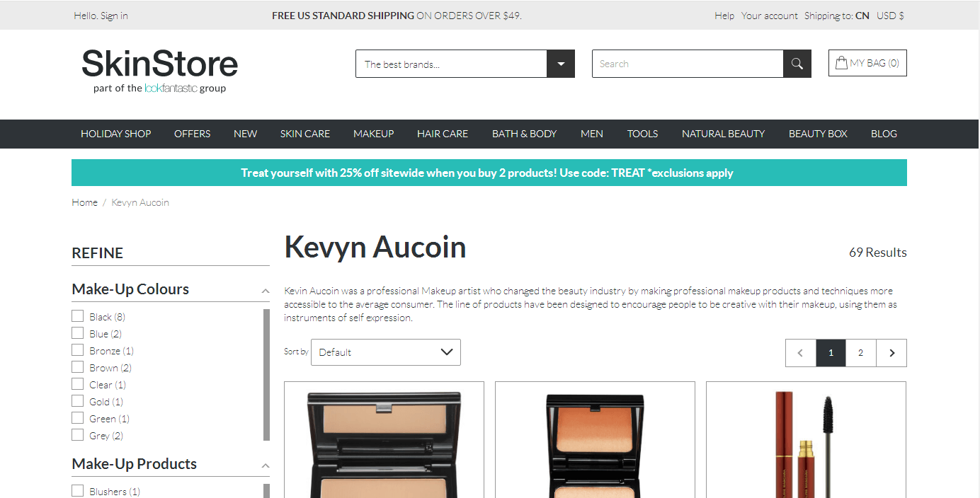Open the first powder compact product thumbnail
This screenshot has height=498, width=980.
[x=384, y=440]
